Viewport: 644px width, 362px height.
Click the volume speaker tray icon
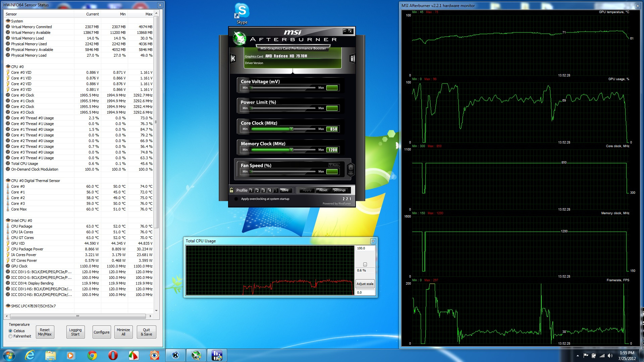pos(610,356)
